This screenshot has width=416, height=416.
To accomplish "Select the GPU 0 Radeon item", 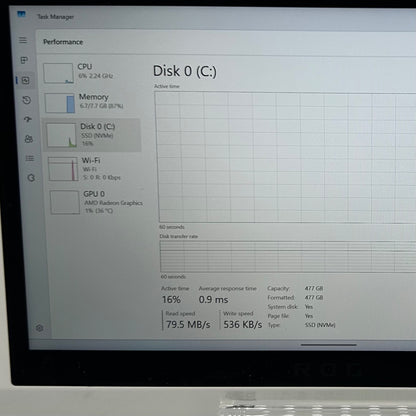I will click(x=97, y=202).
